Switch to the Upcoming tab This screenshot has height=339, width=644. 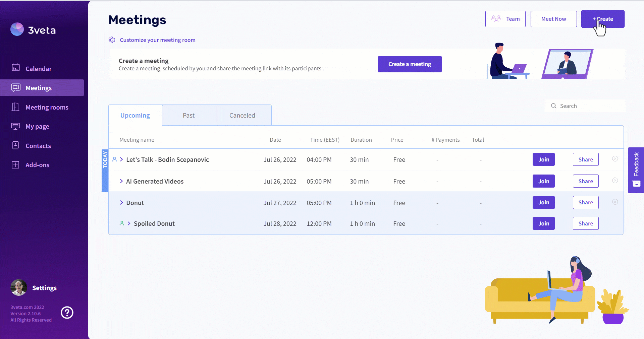click(135, 115)
